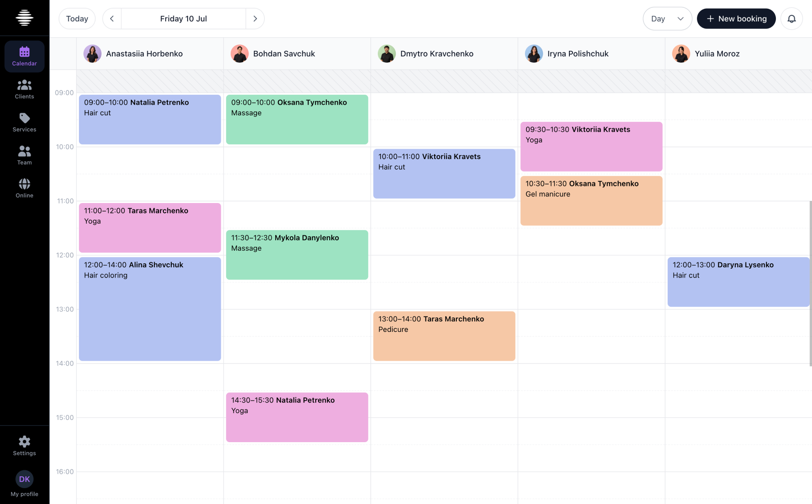Open Taras Marchenko 11:00 Yoga booking
The height and width of the screenshot is (504, 812).
pyautogui.click(x=150, y=228)
